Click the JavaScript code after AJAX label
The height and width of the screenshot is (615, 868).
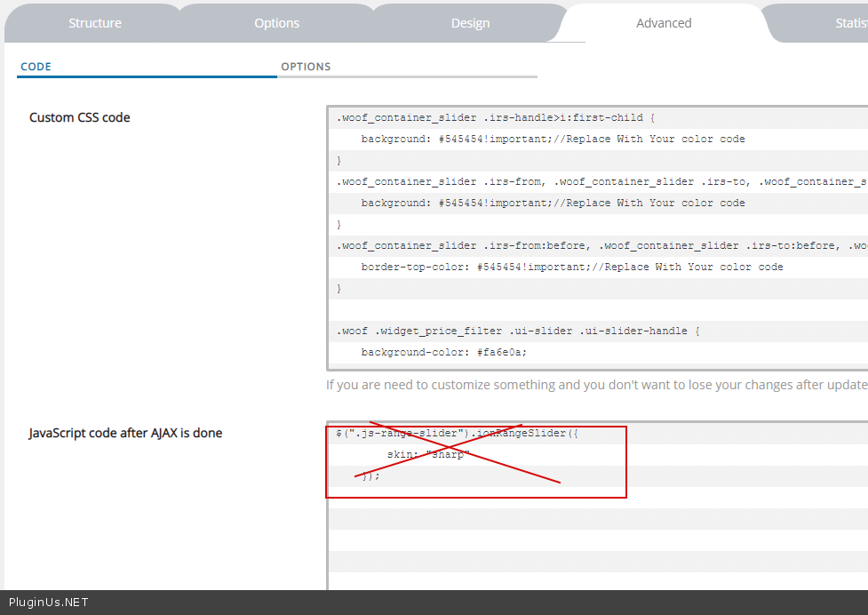[x=125, y=434]
